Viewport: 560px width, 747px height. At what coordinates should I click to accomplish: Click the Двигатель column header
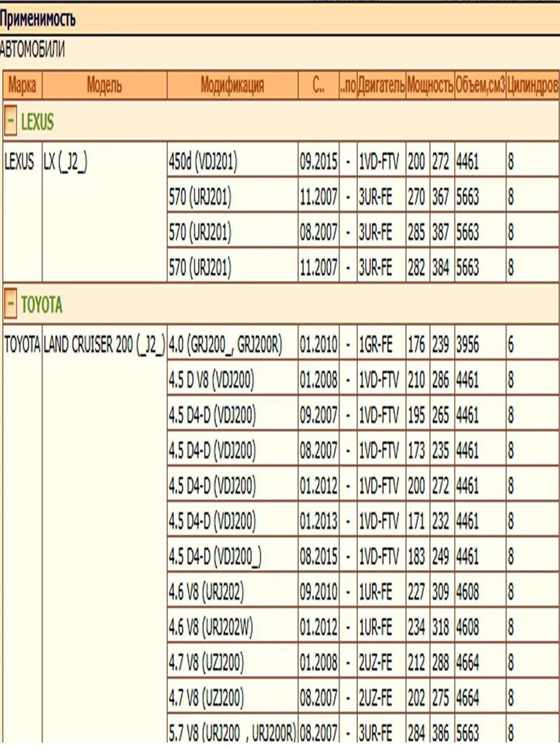[x=381, y=86]
